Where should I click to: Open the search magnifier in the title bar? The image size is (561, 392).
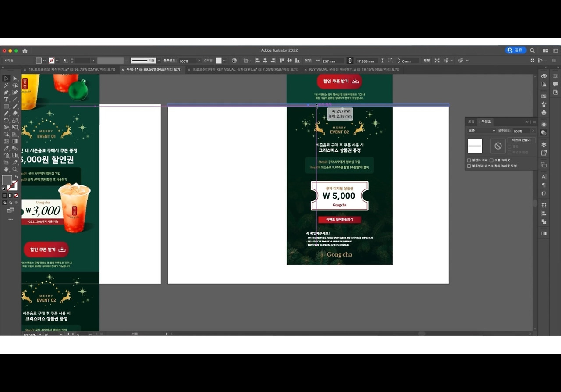532,50
